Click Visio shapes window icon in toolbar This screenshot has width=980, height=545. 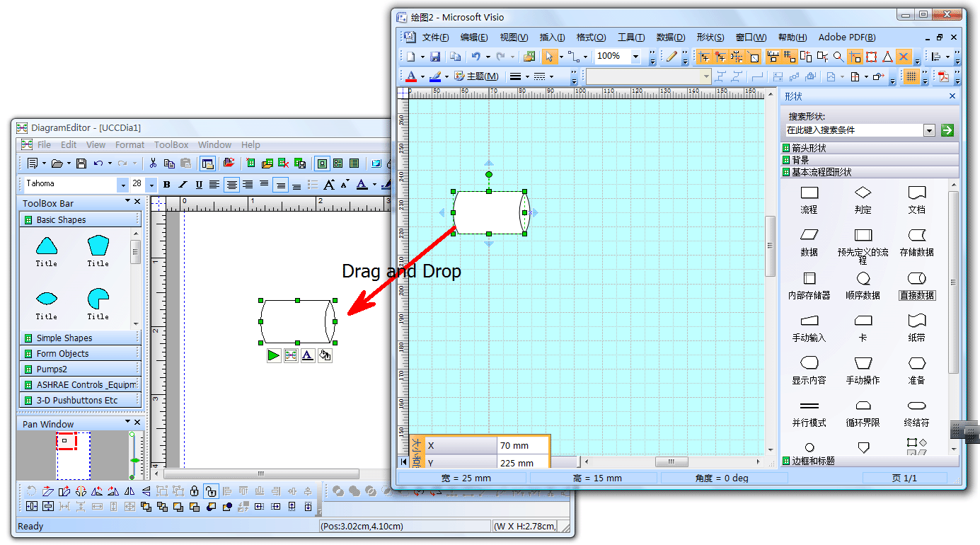pyautogui.click(x=529, y=57)
